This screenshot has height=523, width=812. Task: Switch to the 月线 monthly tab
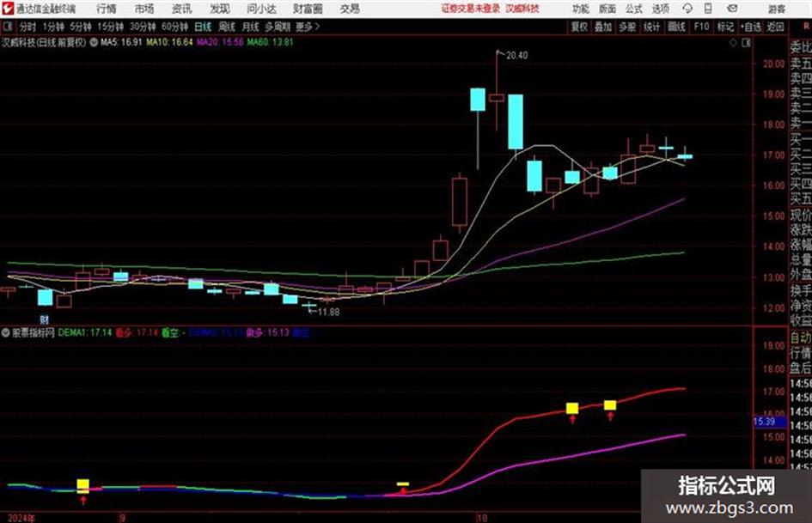click(x=251, y=27)
